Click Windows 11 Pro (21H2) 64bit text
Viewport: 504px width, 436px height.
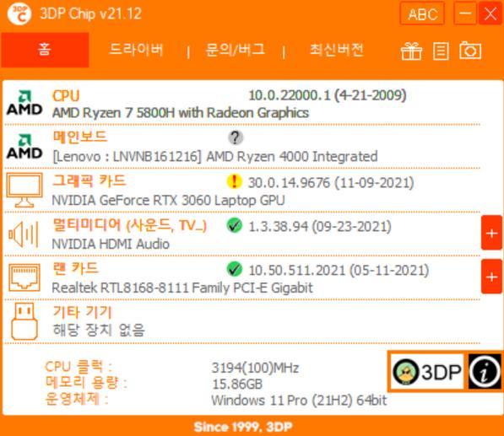coord(299,401)
